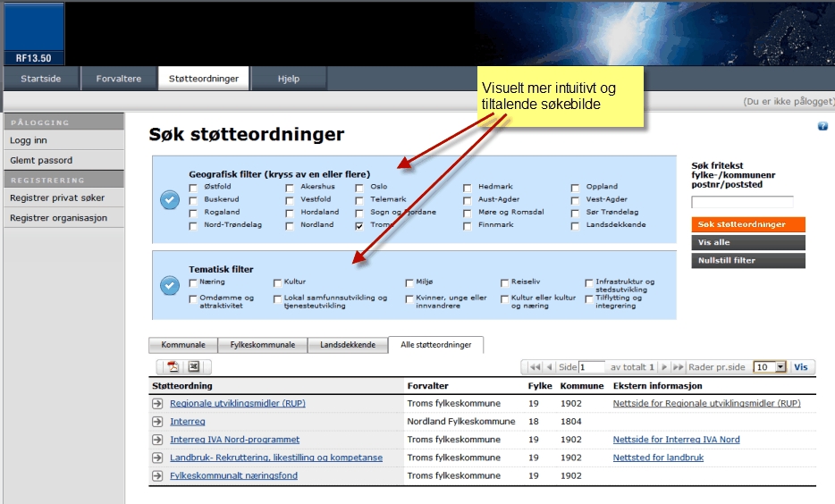Select the Landsdekkende checkbox in geographic filter
Viewport: 835px width, 504px height.
coord(575,226)
